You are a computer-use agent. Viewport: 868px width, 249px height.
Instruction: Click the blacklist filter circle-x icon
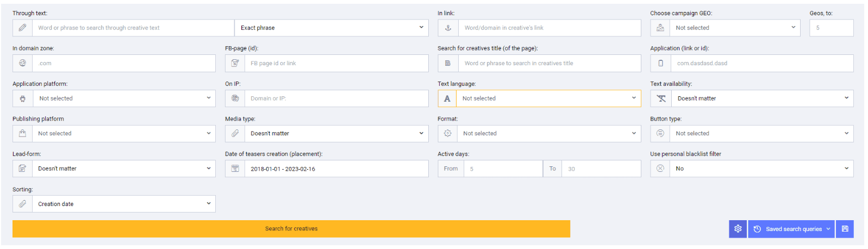pyautogui.click(x=660, y=169)
